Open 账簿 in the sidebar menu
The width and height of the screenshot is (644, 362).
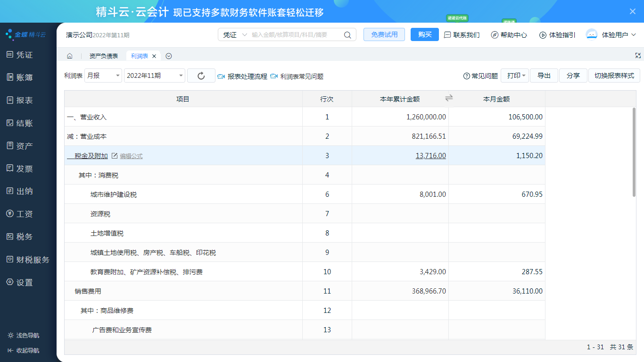tap(25, 78)
